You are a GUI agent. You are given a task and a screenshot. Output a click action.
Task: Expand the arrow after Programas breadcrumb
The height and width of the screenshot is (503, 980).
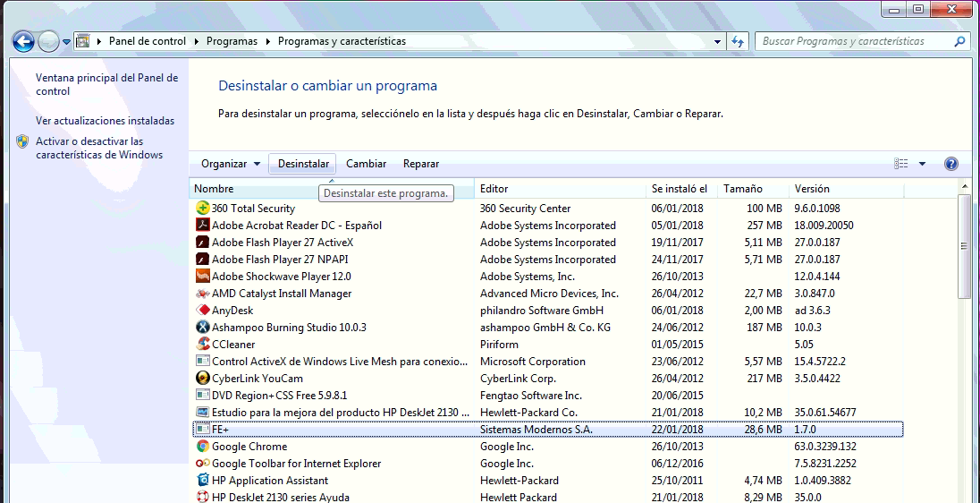(268, 41)
